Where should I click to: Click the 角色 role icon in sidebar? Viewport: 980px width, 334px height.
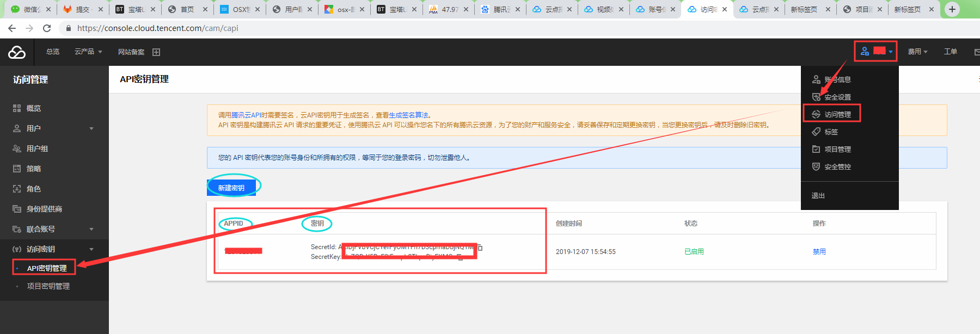tap(17, 189)
